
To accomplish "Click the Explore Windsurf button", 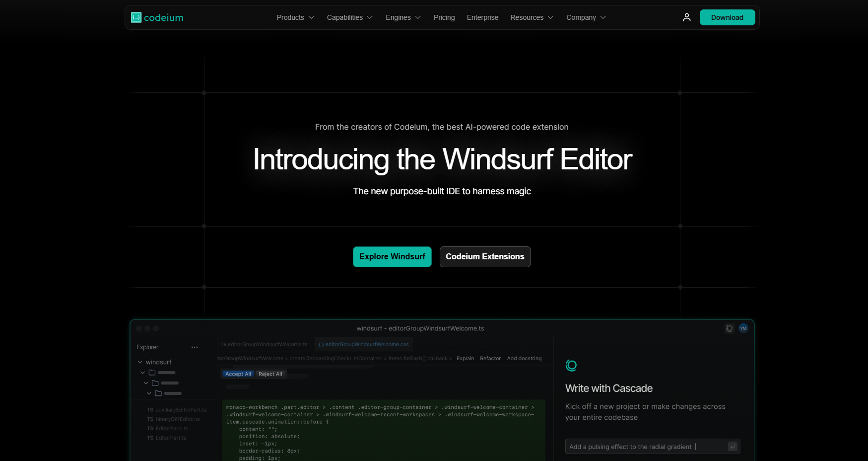I will pos(392,257).
